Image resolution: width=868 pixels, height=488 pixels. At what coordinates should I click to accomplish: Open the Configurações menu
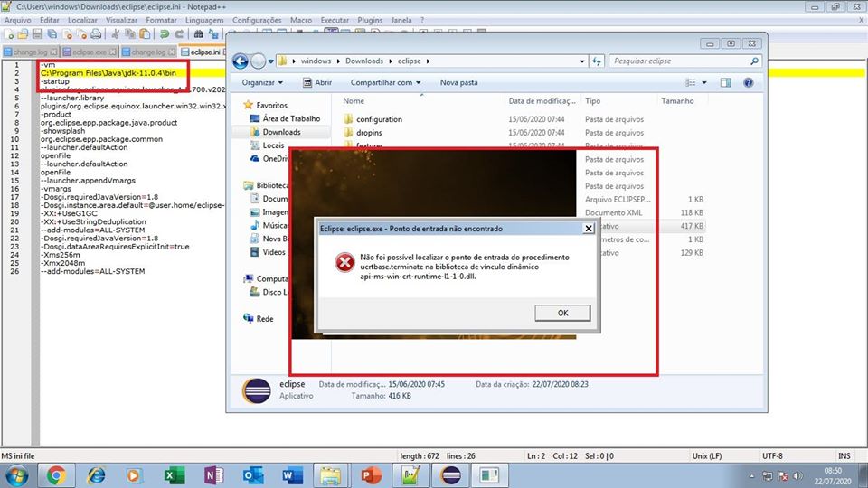(257, 20)
